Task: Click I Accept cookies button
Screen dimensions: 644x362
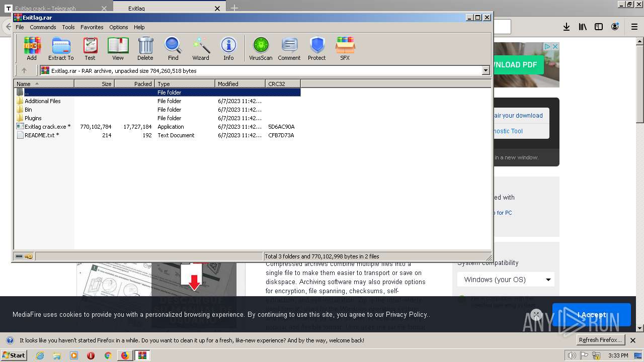Action: tap(592, 315)
